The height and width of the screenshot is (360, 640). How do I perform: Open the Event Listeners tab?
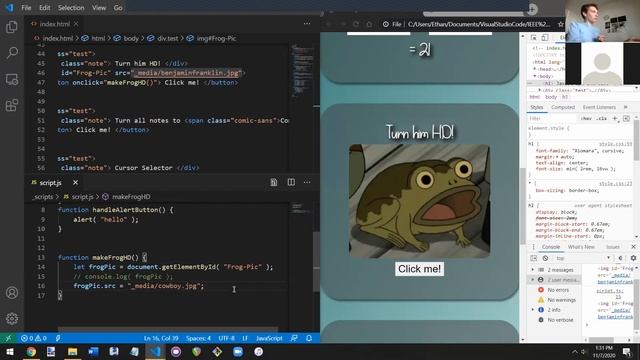point(599,107)
